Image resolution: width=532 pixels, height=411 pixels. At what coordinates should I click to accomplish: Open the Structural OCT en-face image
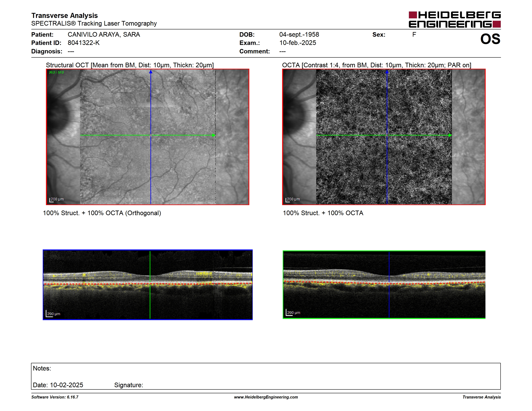tap(148, 137)
